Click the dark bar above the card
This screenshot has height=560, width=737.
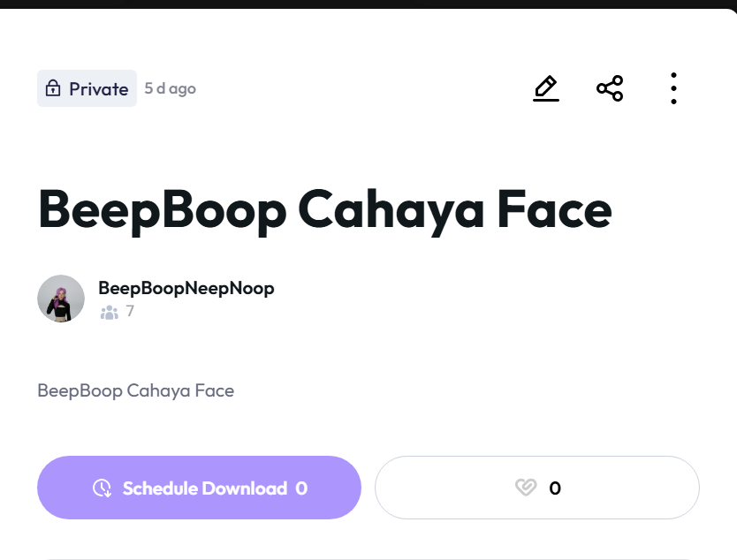pyautogui.click(x=368, y=4)
